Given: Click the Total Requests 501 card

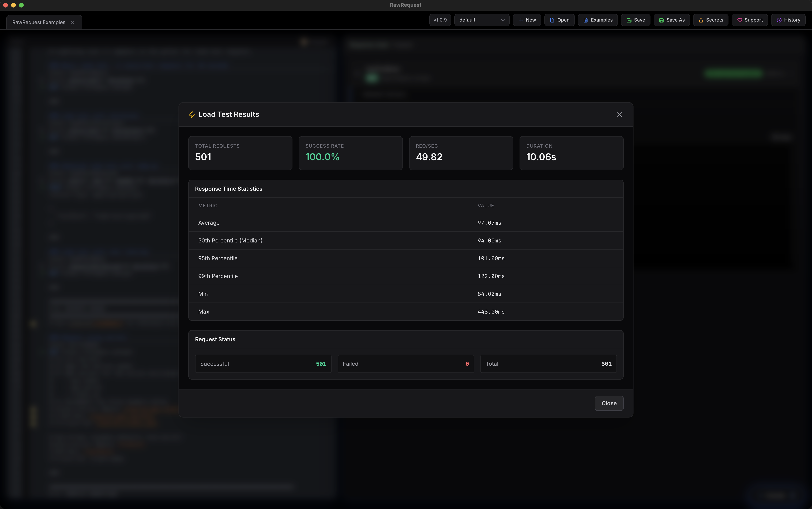Looking at the screenshot, I should [240, 153].
